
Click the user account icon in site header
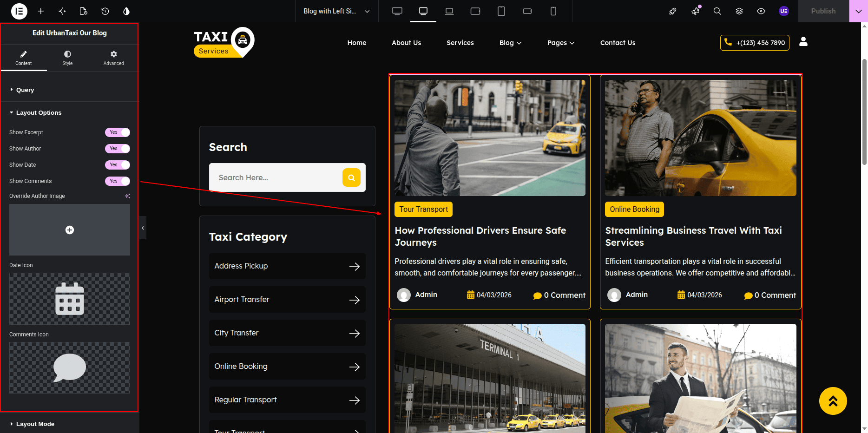(803, 42)
